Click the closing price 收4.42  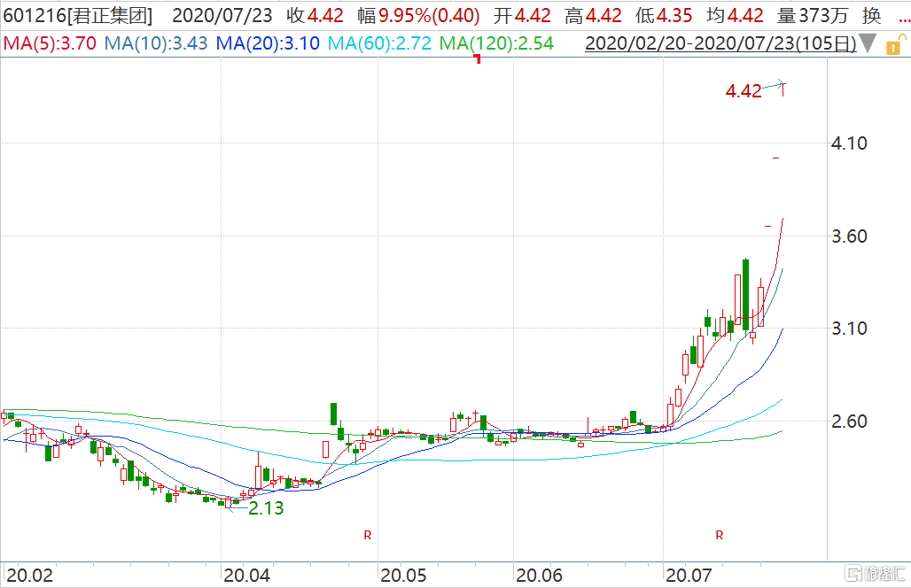(x=315, y=16)
